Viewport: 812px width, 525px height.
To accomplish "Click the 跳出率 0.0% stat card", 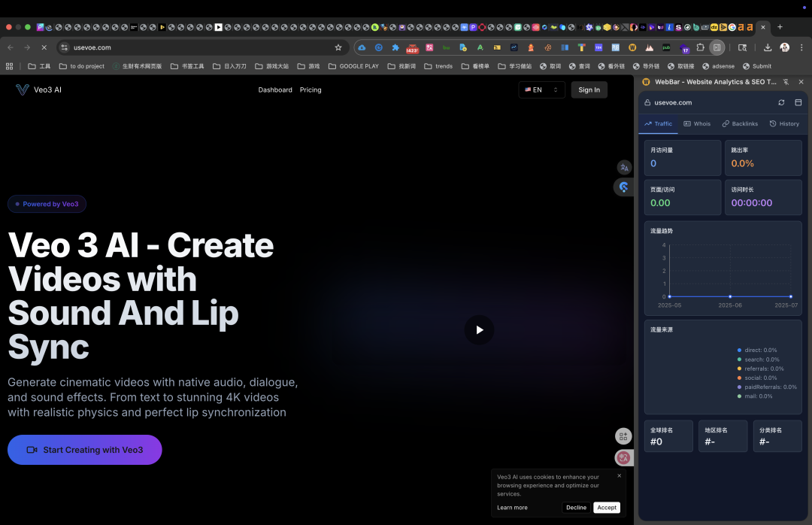I will [763, 157].
